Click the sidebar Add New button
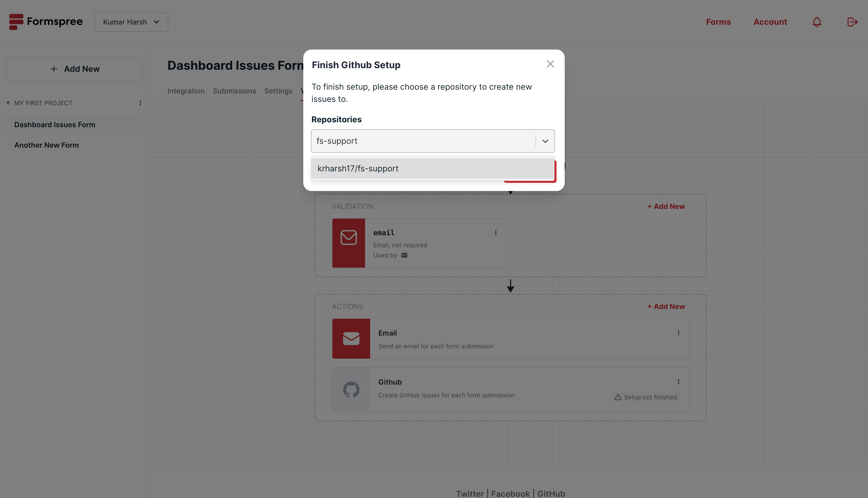868x498 pixels. coord(74,69)
